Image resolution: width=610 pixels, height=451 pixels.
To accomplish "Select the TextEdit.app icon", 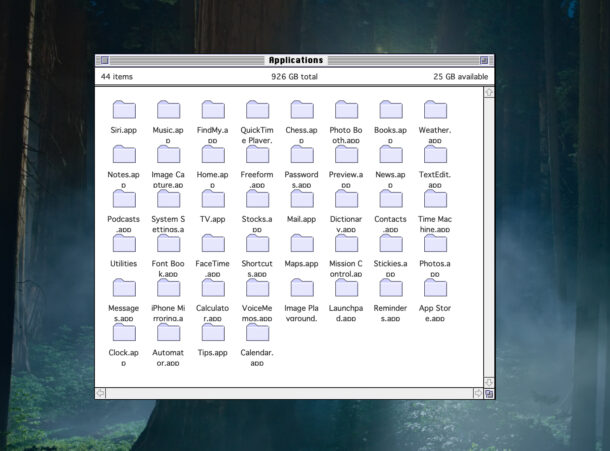I will 435,154.
